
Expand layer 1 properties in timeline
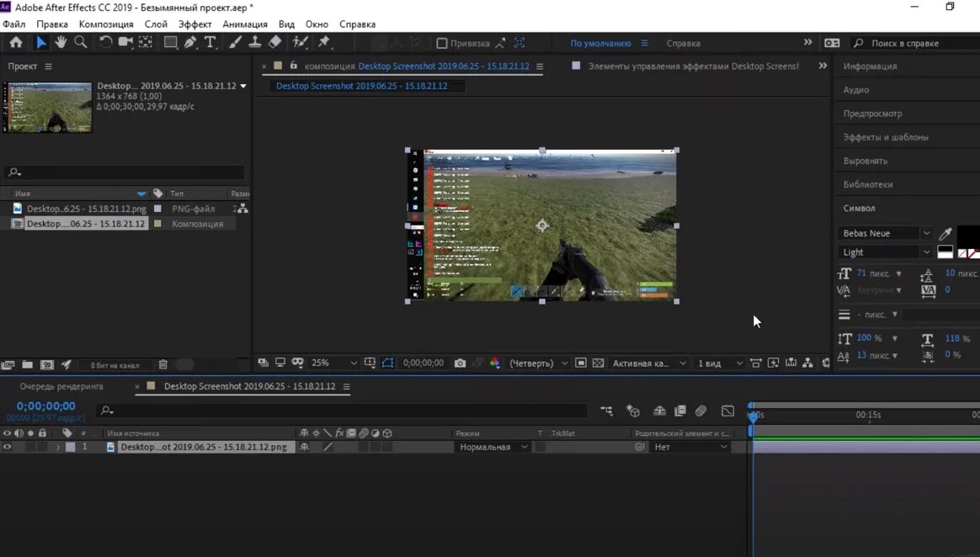pos(58,447)
